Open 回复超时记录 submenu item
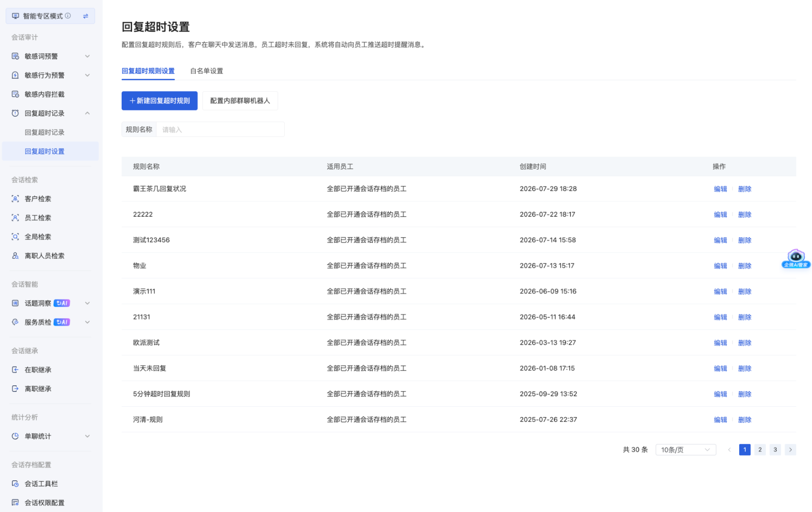The image size is (812, 512). click(x=44, y=132)
